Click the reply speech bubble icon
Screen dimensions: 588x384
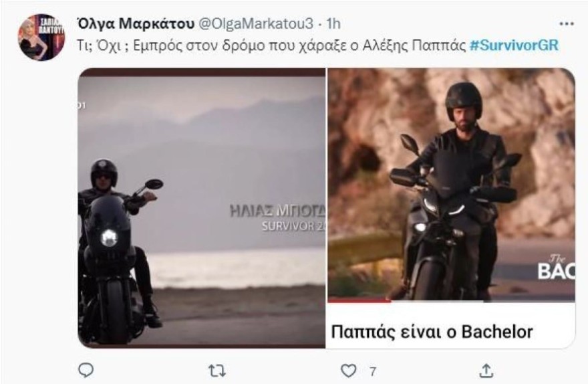click(86, 370)
